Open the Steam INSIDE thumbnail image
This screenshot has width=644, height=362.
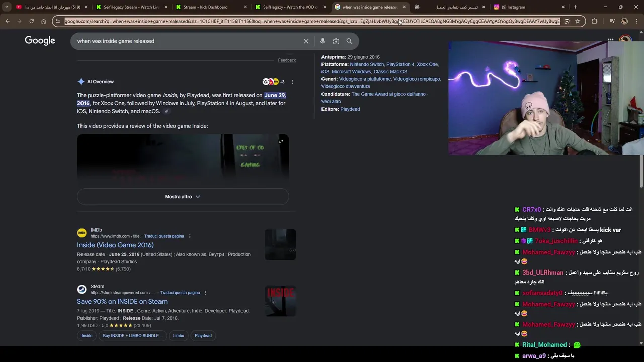pyautogui.click(x=280, y=301)
